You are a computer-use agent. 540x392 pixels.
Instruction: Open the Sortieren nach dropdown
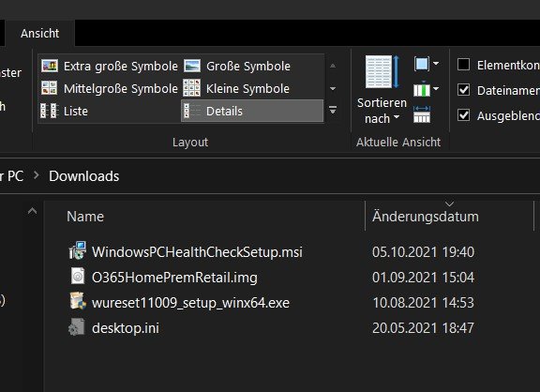pos(382,90)
